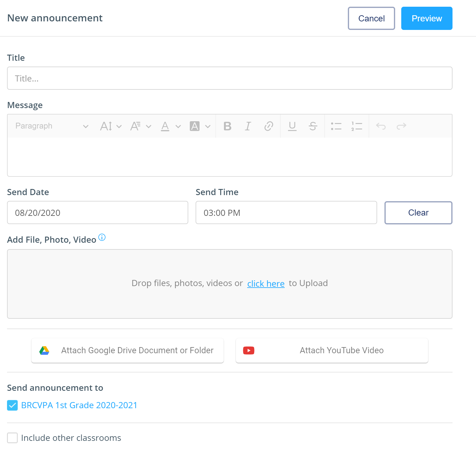The image size is (476, 461).
Task: Click the YouTube logo icon
Action: [249, 350]
